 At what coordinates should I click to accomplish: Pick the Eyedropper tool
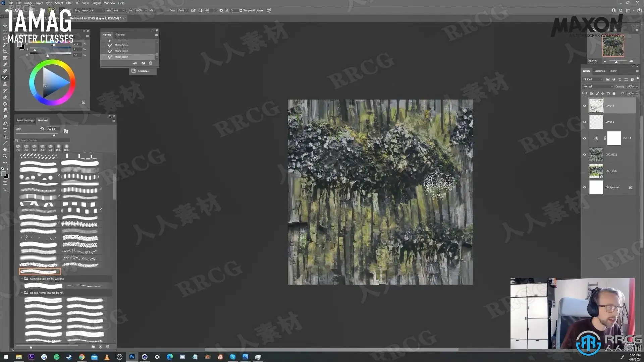(x=5, y=64)
